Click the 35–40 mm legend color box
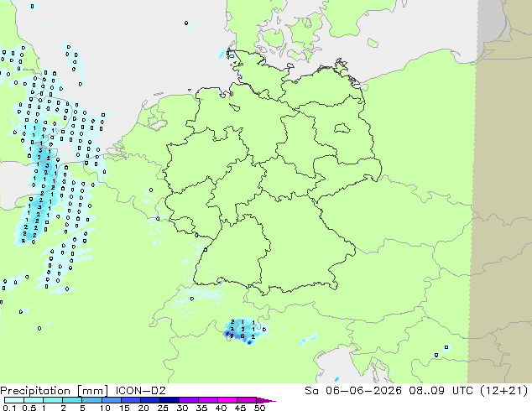 (207, 400)
